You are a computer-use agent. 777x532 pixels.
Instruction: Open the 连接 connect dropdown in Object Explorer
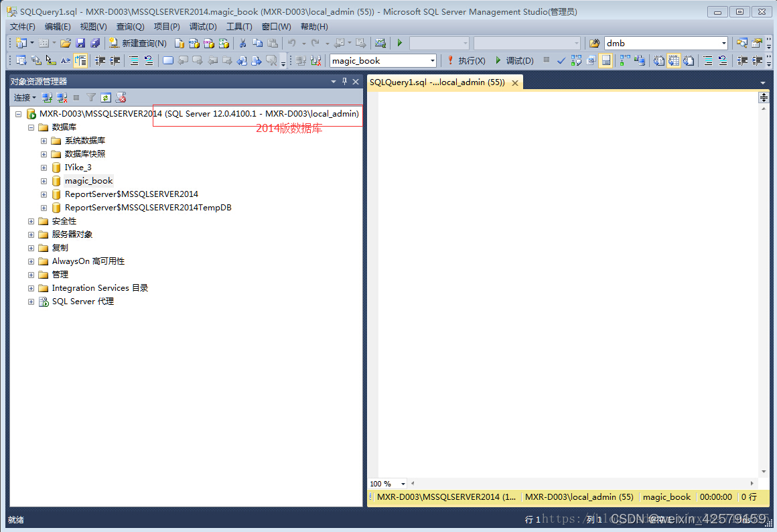(25, 98)
